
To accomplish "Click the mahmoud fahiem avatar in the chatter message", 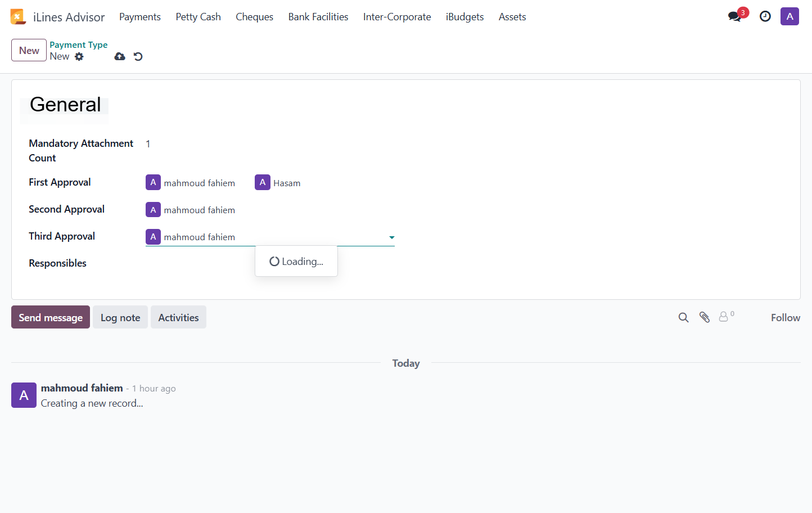I will click(x=24, y=395).
